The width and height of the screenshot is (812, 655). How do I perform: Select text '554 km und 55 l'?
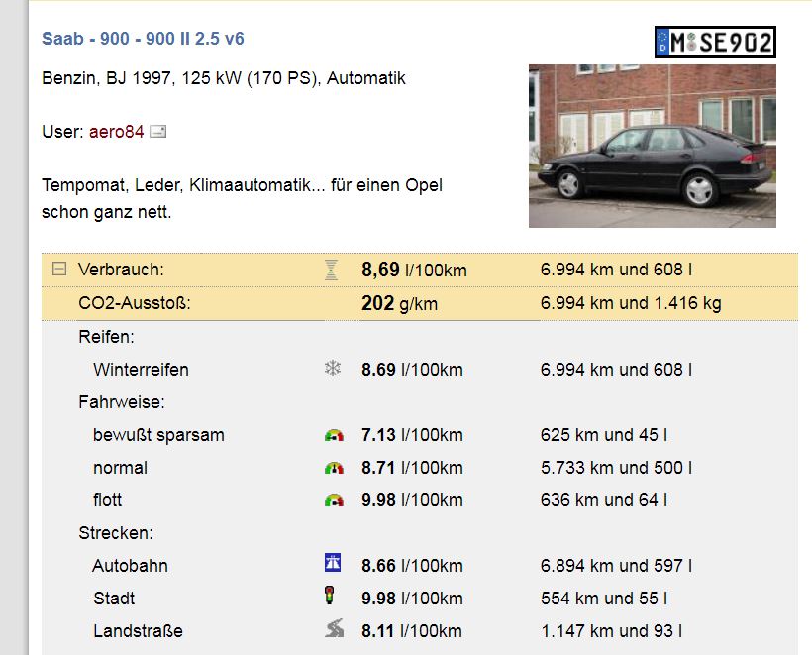[x=604, y=598]
